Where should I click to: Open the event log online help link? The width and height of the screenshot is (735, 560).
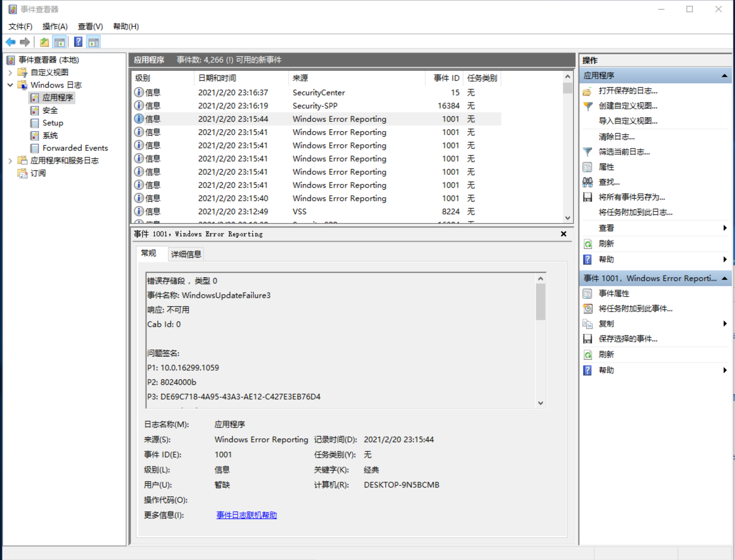[x=247, y=515]
